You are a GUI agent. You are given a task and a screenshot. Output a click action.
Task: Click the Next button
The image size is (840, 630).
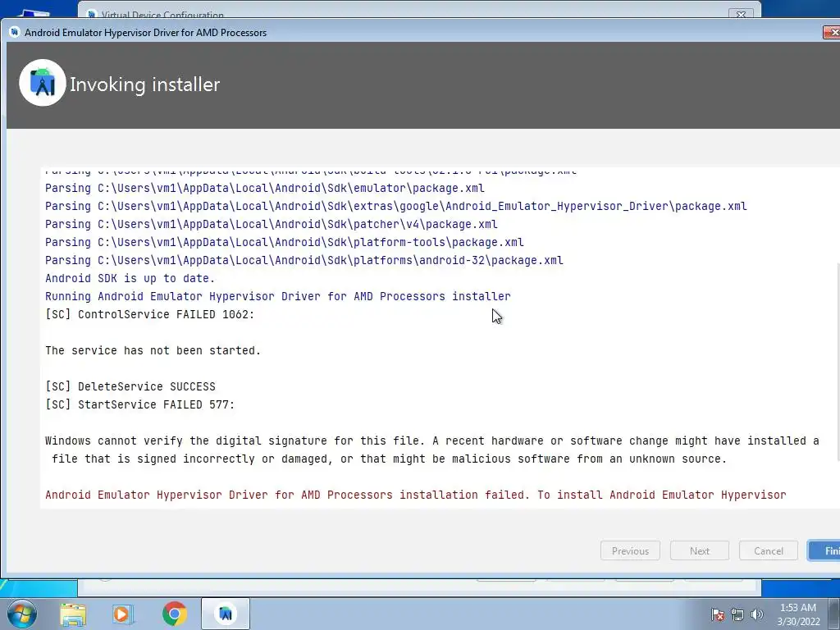(x=699, y=550)
